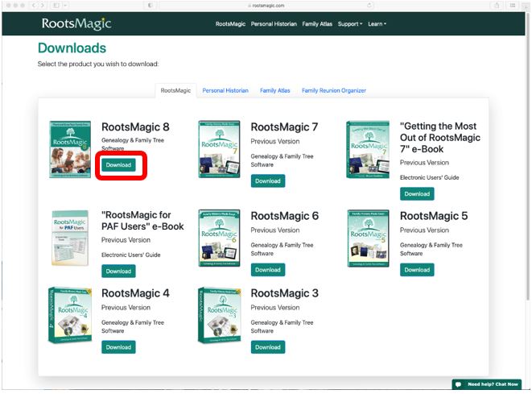Download RootsMagic 7
This screenshot has width=532, height=394.
click(x=268, y=181)
